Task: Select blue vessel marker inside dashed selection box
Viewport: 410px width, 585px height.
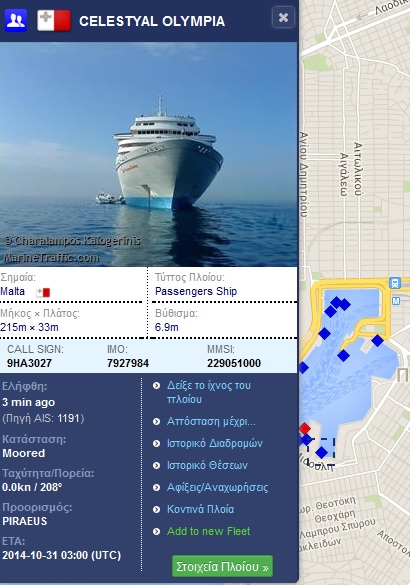Action: 322,453
